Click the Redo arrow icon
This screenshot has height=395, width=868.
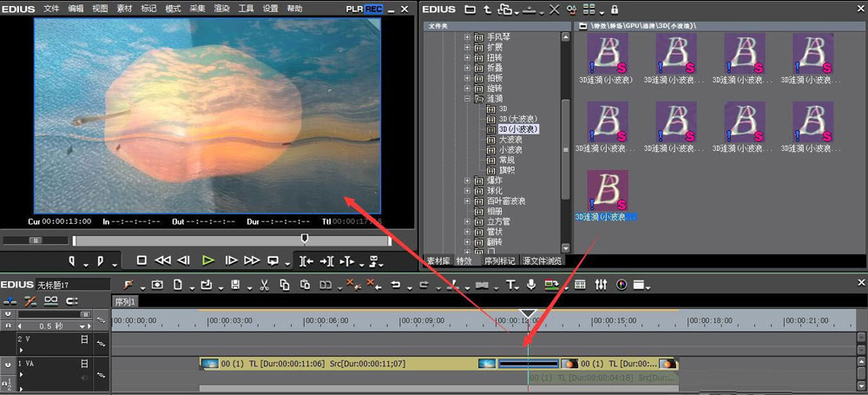[424, 285]
